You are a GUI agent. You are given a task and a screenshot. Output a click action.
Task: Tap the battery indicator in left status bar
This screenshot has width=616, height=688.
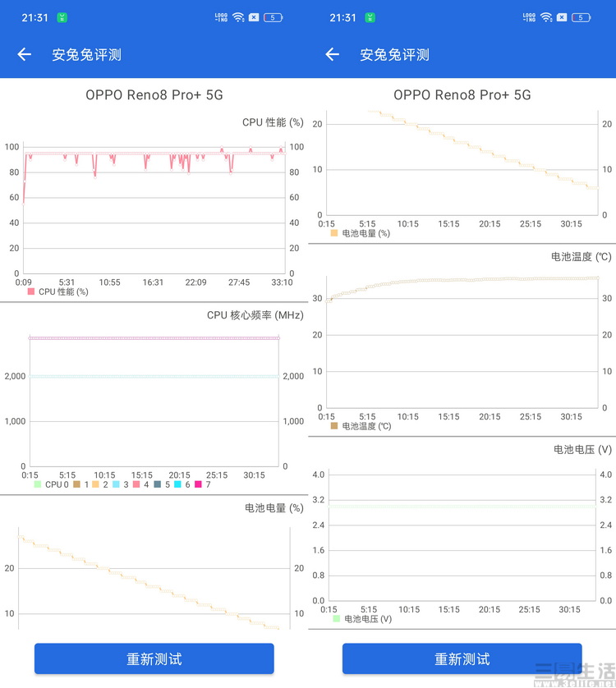(x=274, y=17)
